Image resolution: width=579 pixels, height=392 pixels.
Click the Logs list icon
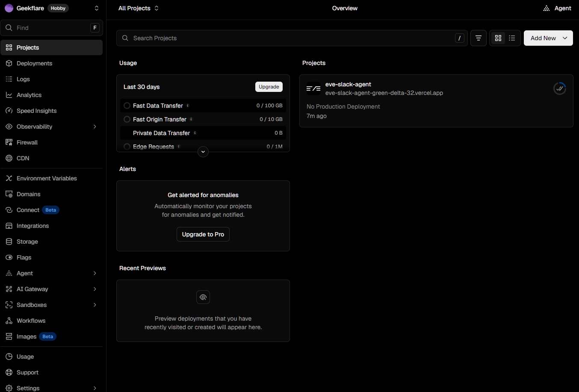click(x=9, y=79)
